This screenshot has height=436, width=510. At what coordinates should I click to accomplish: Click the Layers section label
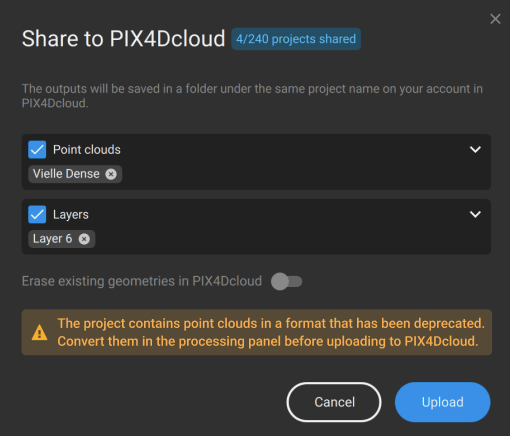click(71, 215)
